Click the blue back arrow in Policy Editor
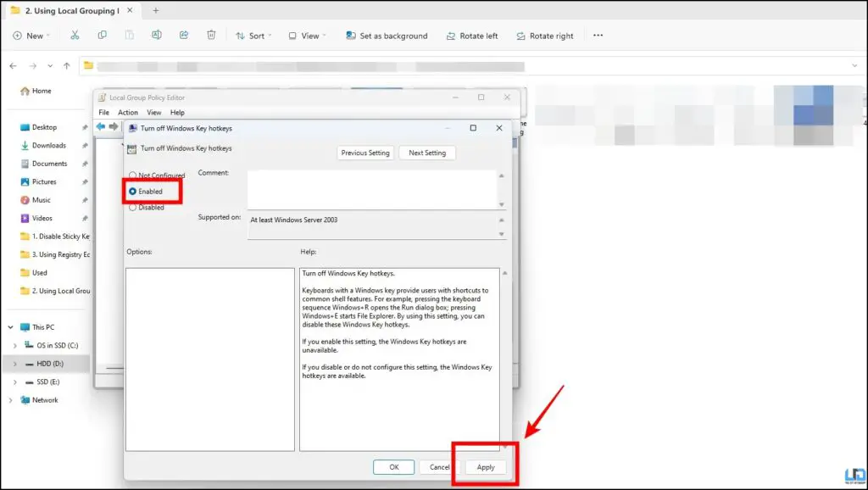 pos(100,127)
